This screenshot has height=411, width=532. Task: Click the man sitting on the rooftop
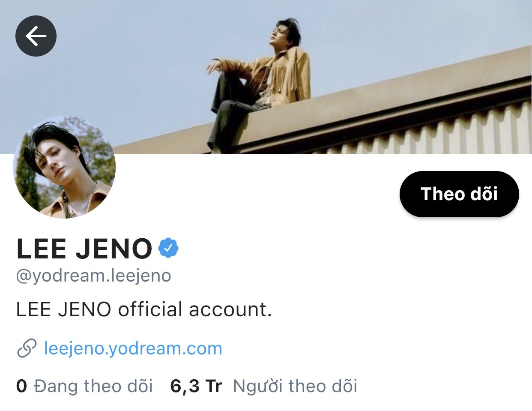tap(259, 81)
